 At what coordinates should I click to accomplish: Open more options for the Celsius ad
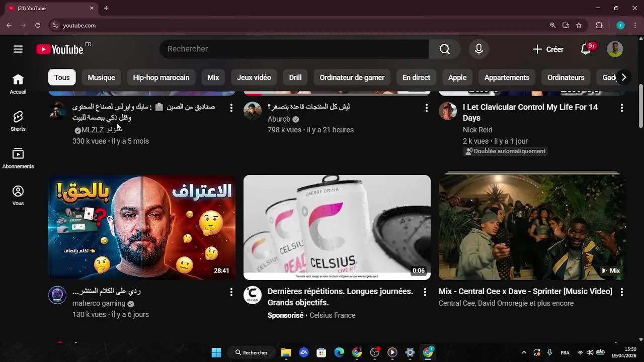click(x=425, y=292)
